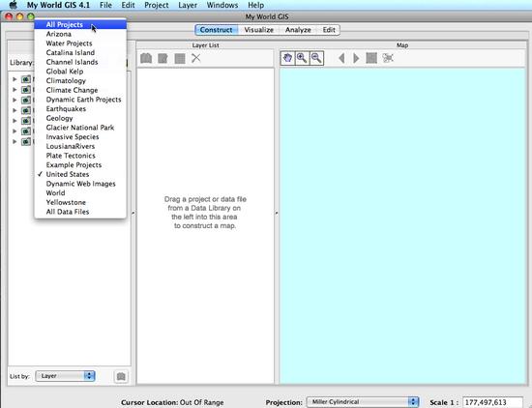Screen dimensions: 532x408
Task: Activate the zoom out magnifier tool
Action: [x=316, y=58]
